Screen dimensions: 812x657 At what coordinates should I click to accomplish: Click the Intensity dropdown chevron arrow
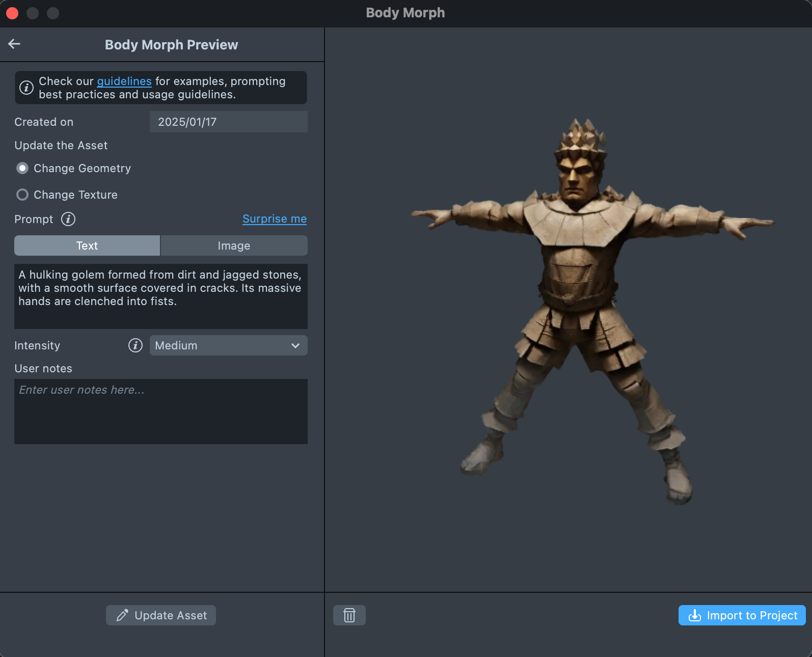click(295, 345)
